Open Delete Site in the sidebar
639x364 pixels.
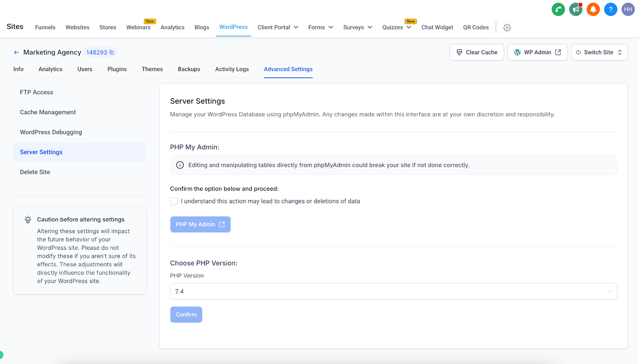click(x=80, y=172)
